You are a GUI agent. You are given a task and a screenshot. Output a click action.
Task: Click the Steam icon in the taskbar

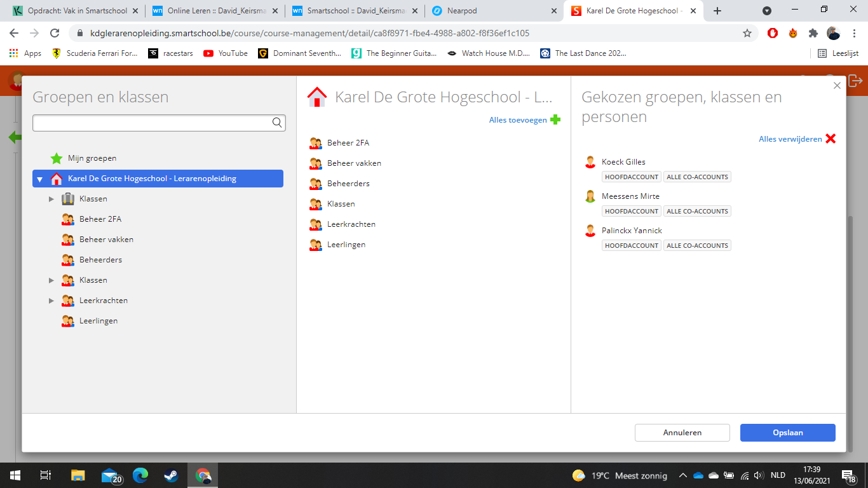pos(172,475)
